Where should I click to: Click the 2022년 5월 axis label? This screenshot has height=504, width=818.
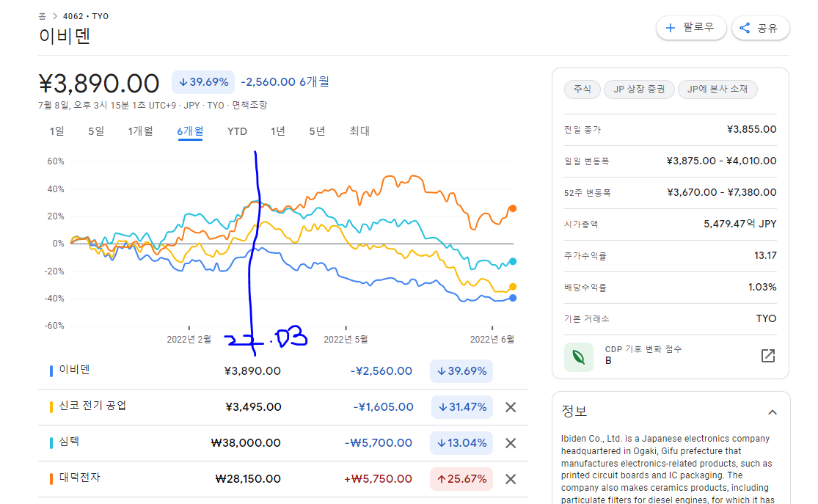pos(346,340)
